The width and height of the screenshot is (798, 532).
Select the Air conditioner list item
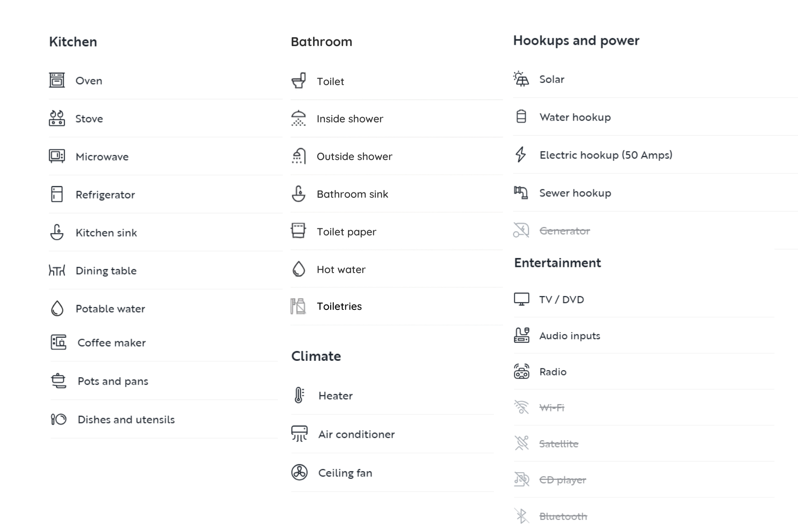pos(392,434)
